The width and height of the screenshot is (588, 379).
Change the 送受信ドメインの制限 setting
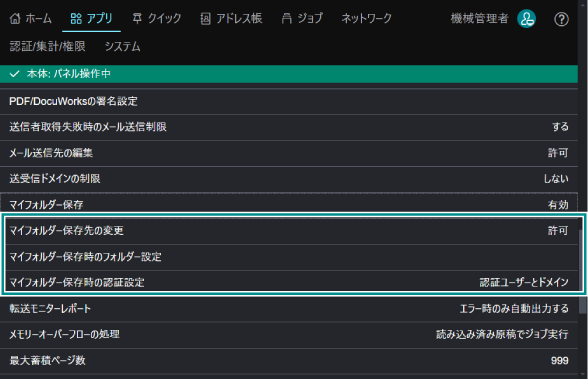289,179
